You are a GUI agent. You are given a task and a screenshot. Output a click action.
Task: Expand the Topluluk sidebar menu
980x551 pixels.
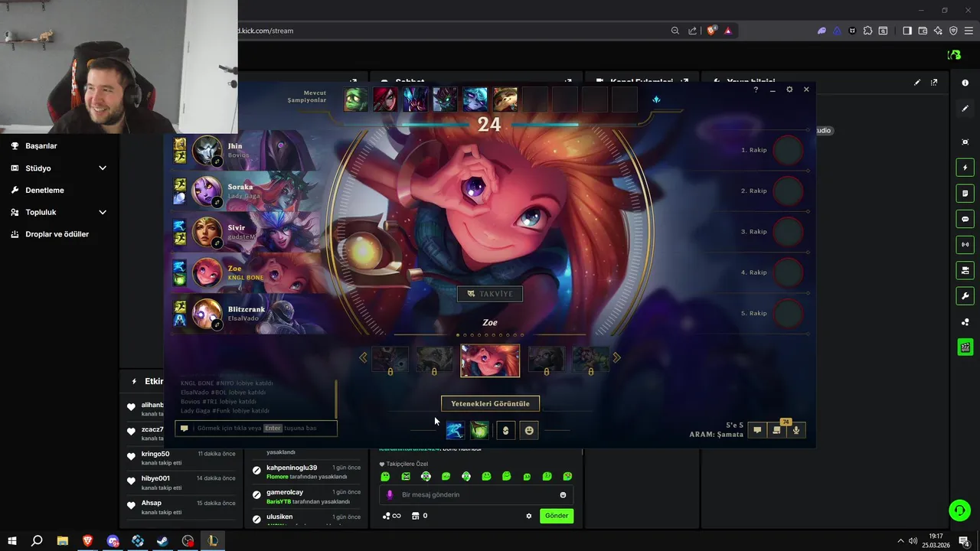(60, 212)
